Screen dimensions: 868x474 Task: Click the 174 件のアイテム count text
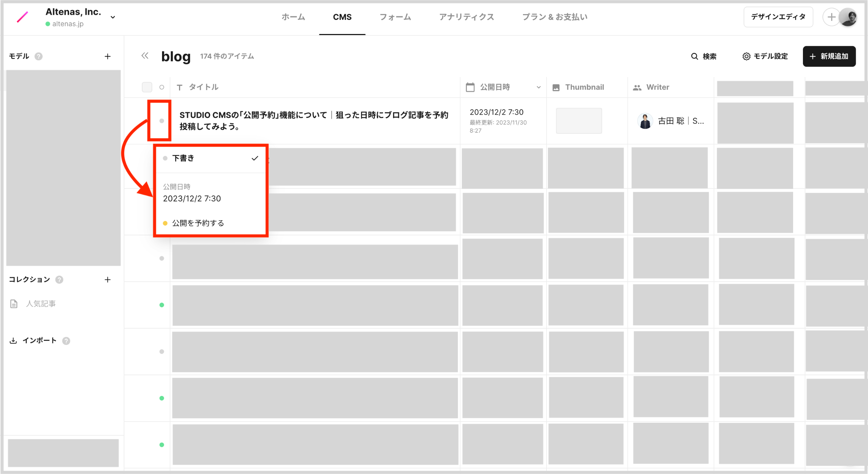pos(227,56)
